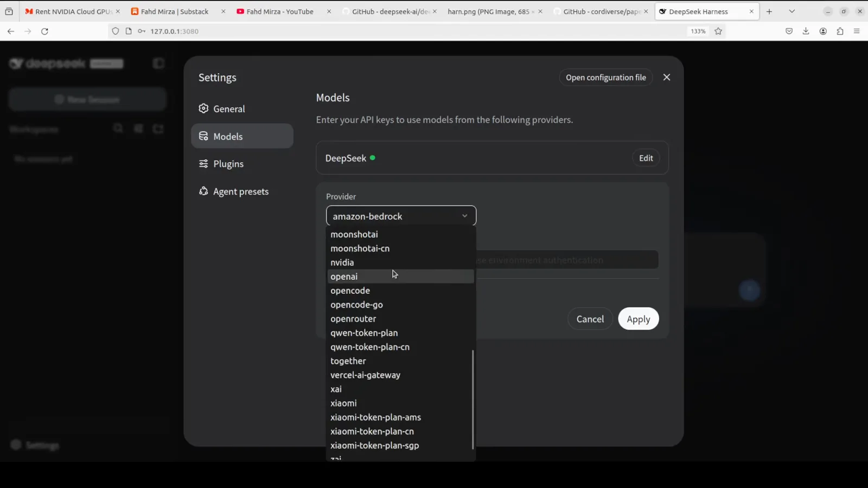Go back in browser history
This screenshot has width=868, height=488.
tap(11, 31)
